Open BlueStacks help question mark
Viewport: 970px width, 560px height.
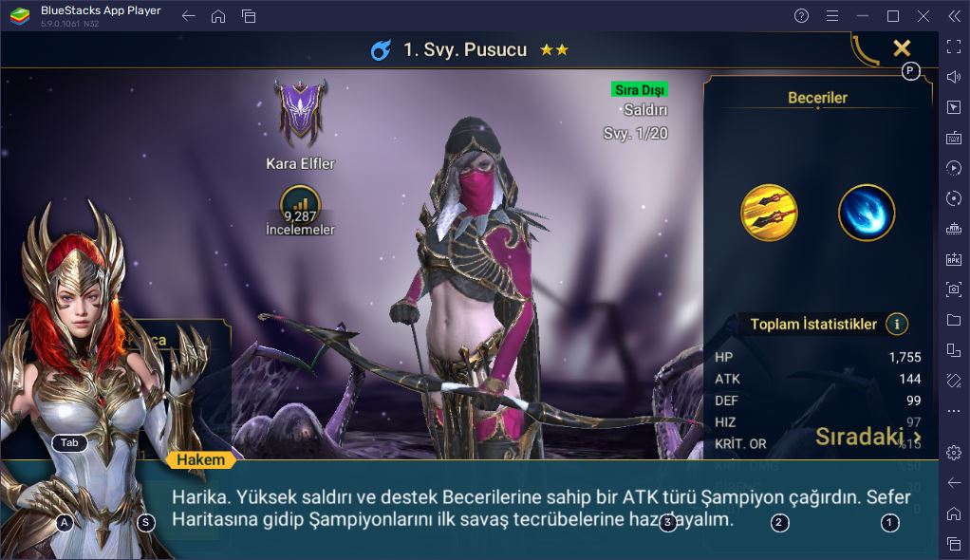tap(801, 16)
